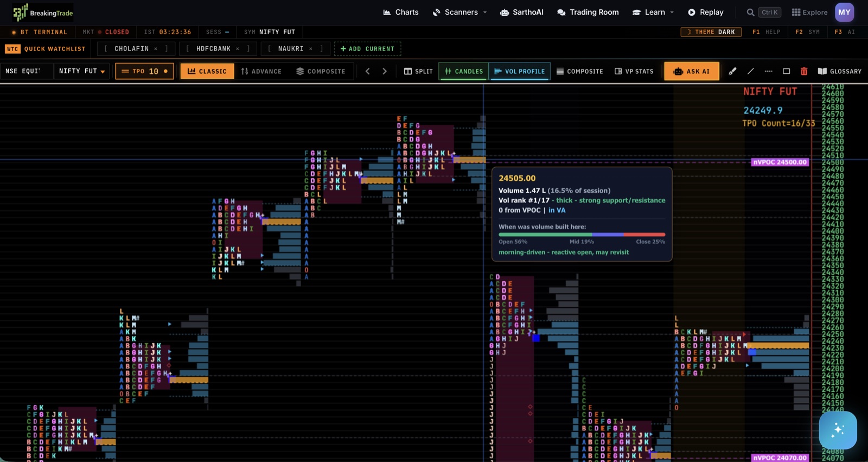Click the SESS status entry

coord(218,32)
